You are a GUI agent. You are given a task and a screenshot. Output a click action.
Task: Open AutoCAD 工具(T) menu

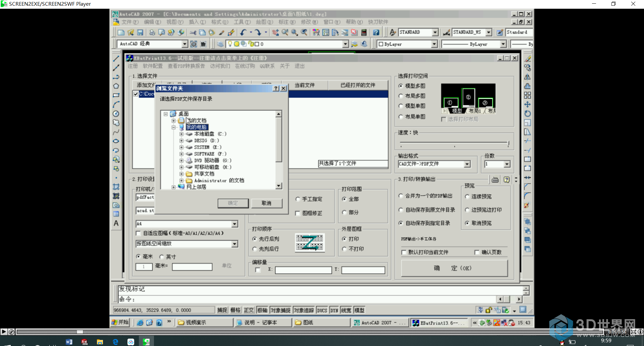pyautogui.click(x=242, y=22)
